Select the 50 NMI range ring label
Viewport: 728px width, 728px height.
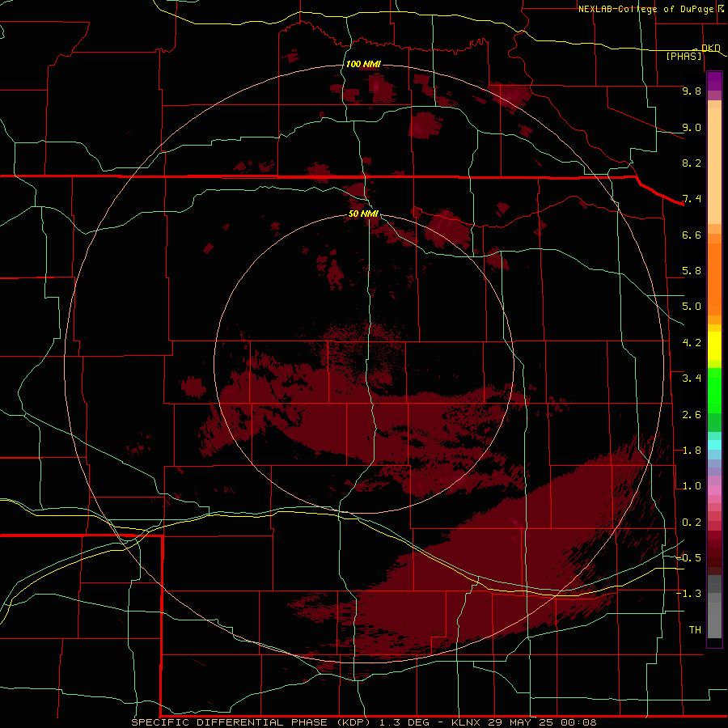click(x=363, y=214)
